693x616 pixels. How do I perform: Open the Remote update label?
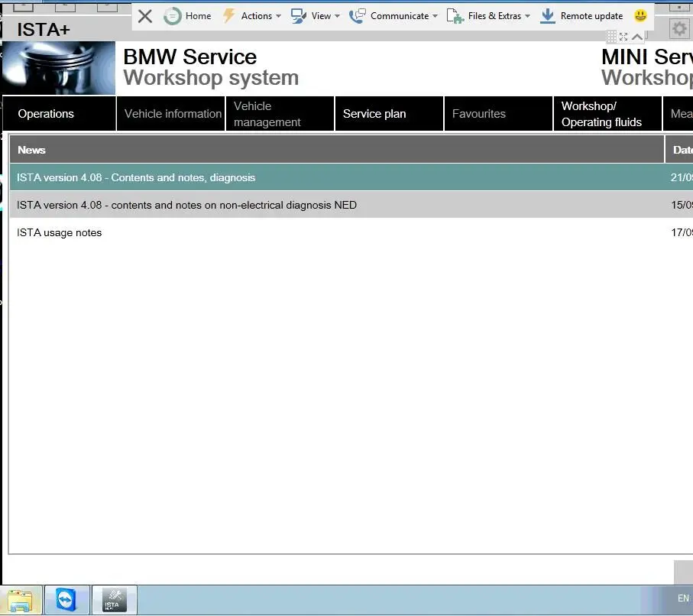tap(591, 16)
